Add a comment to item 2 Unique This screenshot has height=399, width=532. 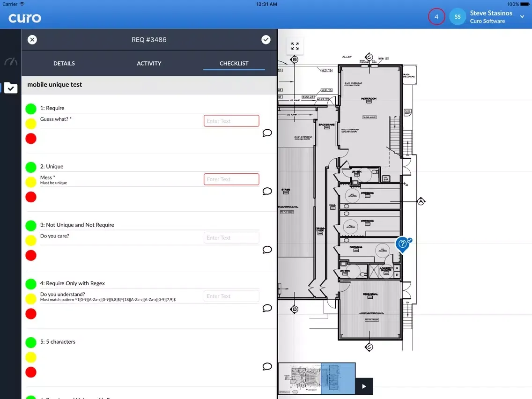pyautogui.click(x=267, y=192)
